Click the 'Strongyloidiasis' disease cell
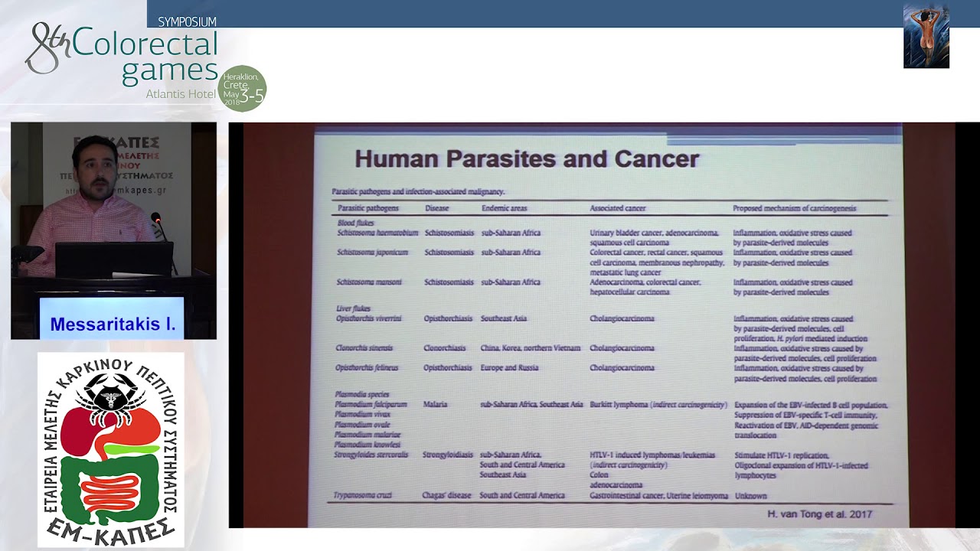The width and height of the screenshot is (980, 551). (x=448, y=455)
